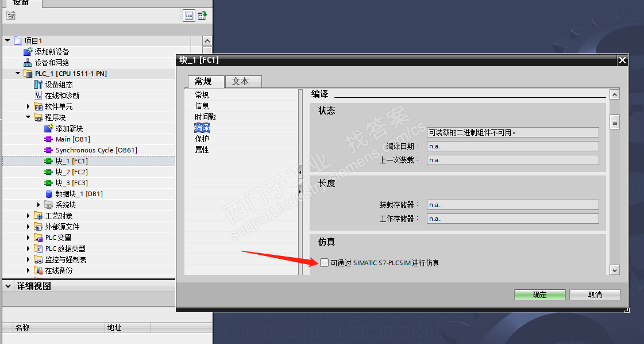Screen dimensions: 644x344
Task: Click the 软件单元 folder icon
Action: [x=38, y=106]
